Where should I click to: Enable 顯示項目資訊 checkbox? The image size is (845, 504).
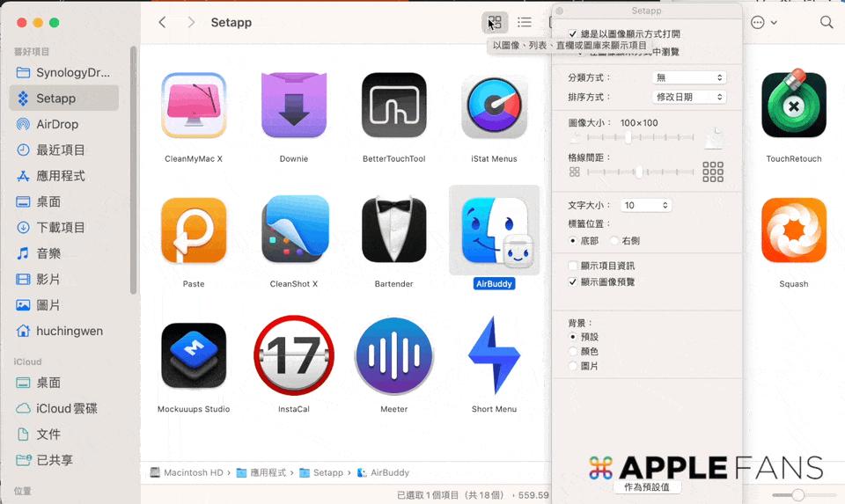click(572, 266)
